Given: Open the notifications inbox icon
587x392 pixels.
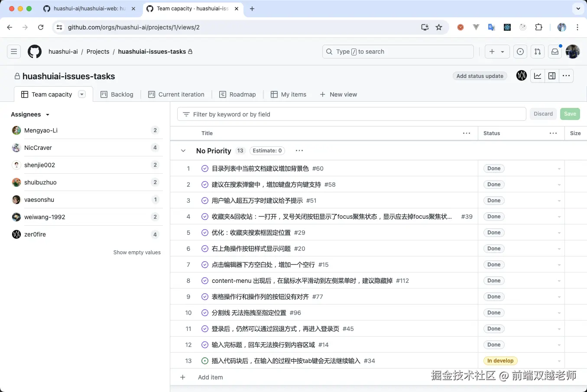Looking at the screenshot, I should pos(555,52).
